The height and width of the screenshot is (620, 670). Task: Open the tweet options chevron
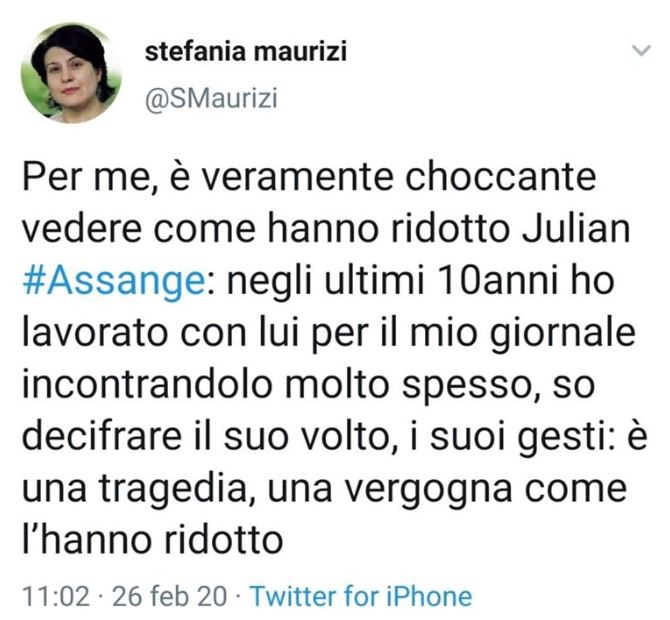pos(641,51)
